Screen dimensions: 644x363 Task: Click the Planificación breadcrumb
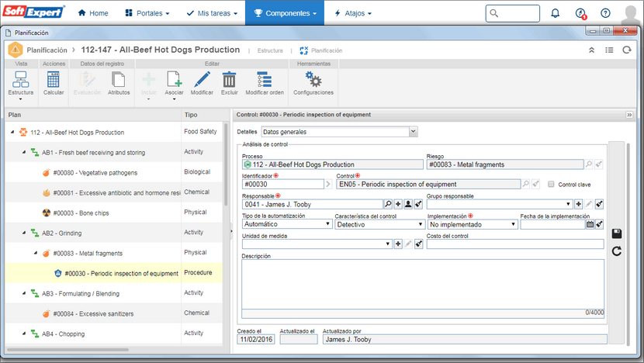(47, 50)
